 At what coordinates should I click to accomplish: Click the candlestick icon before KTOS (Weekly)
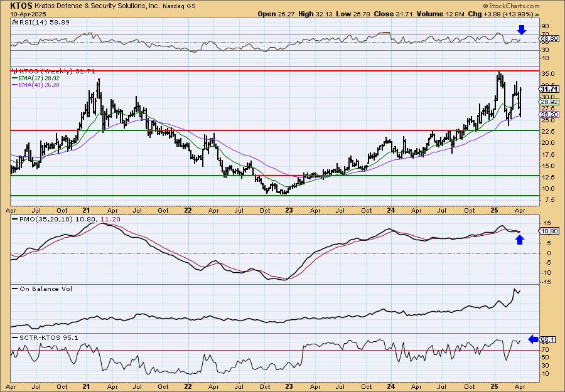[x=15, y=72]
